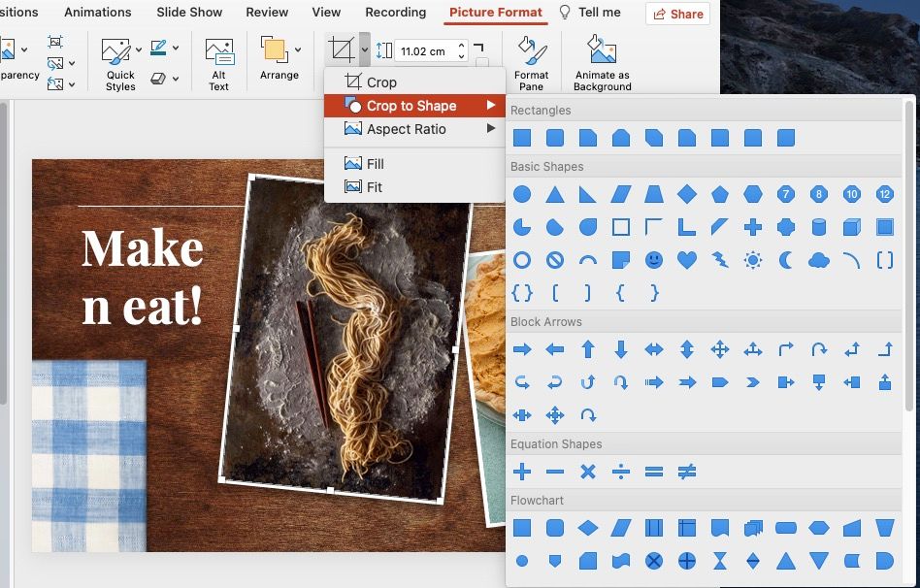The height and width of the screenshot is (588, 920).
Task: Expand the Crop button dropdown arrow
Action: tap(364, 49)
